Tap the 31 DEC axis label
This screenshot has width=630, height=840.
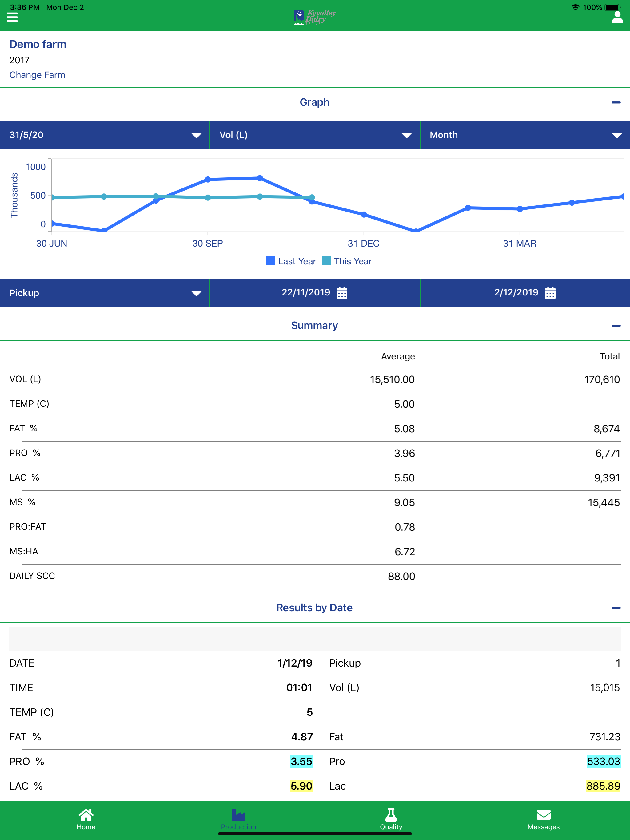click(x=364, y=244)
